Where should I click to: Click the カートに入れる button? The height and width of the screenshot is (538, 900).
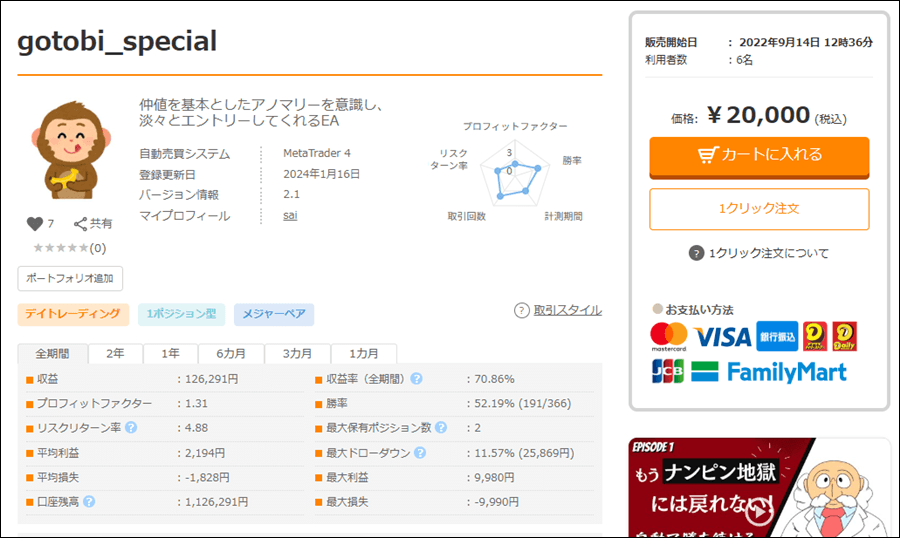pos(759,156)
